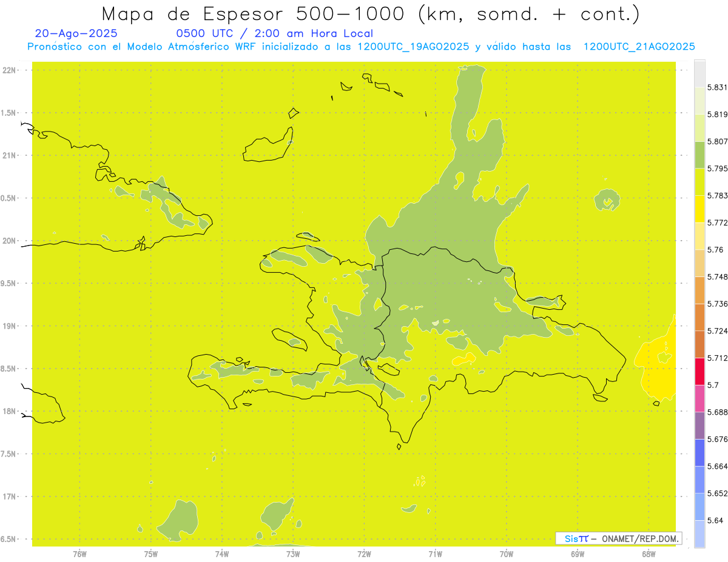Image resolution: width=728 pixels, height=562 pixels.
Task: Select the 8.5N latitude tick label
Action: point(9,369)
